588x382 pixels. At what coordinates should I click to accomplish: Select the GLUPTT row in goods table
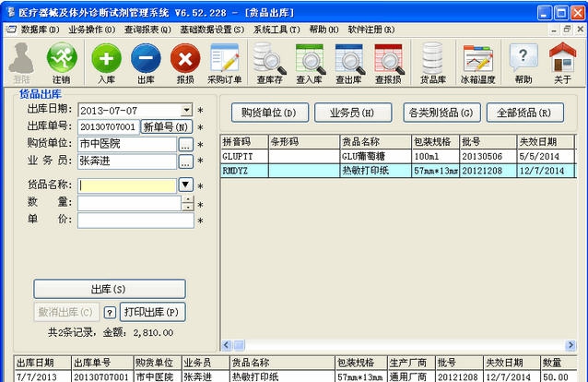(398, 156)
